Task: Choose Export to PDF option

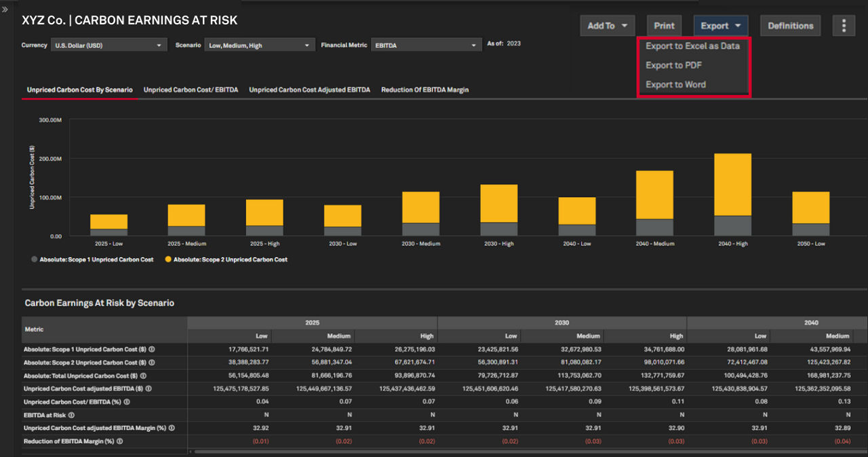Action: pyautogui.click(x=673, y=66)
